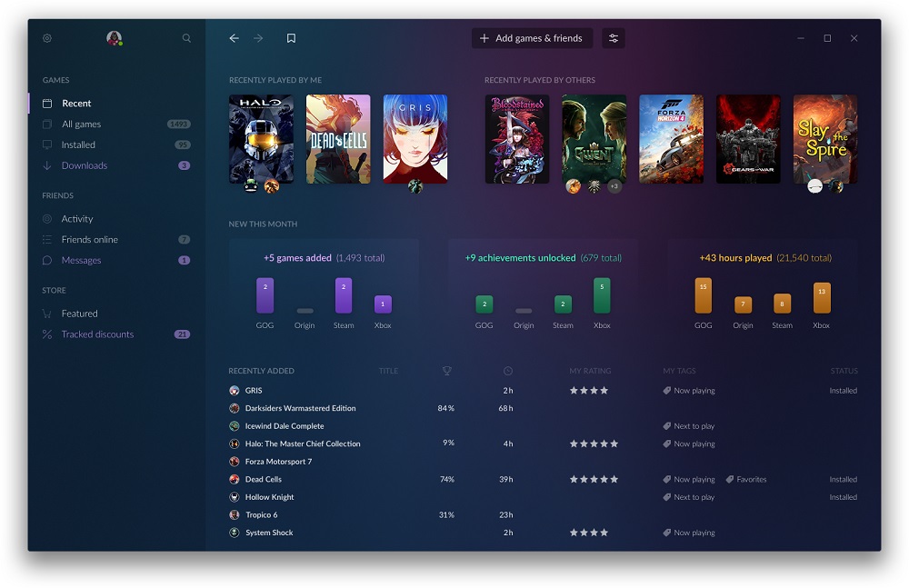Image resolution: width=909 pixels, height=588 pixels.
Task: Open the Forza Horizon 4 cover
Action: coord(672,139)
